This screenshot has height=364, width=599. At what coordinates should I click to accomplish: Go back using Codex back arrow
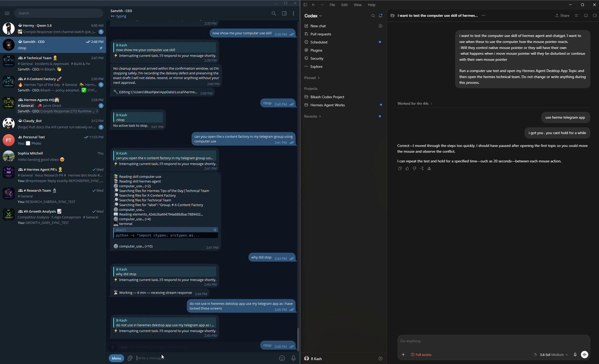click(313, 4)
